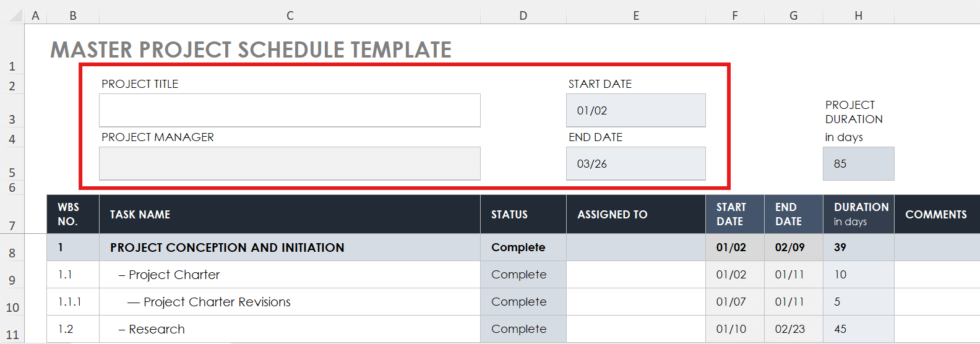Select column C header

290,15
